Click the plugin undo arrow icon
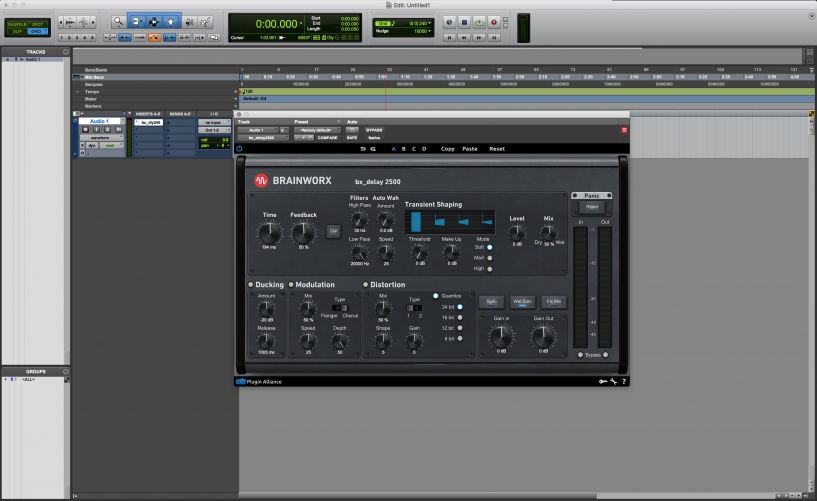The height and width of the screenshot is (501, 817). pyautogui.click(x=363, y=149)
